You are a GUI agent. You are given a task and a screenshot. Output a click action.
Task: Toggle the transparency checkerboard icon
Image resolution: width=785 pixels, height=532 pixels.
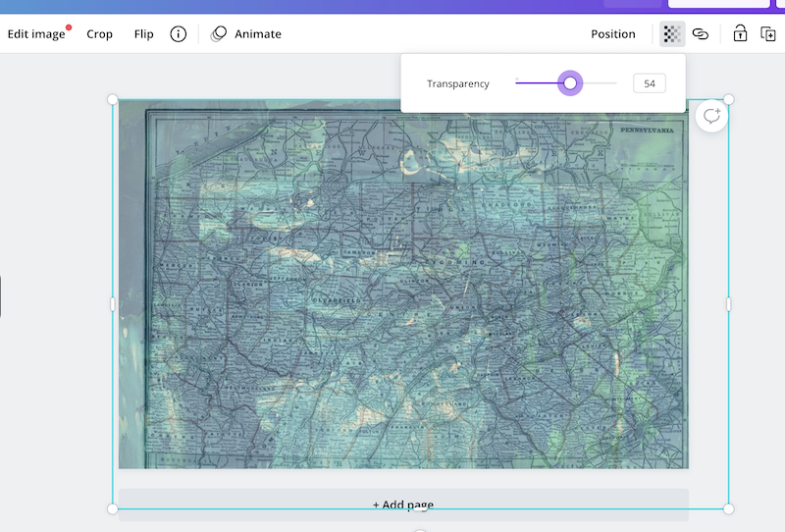coord(672,34)
